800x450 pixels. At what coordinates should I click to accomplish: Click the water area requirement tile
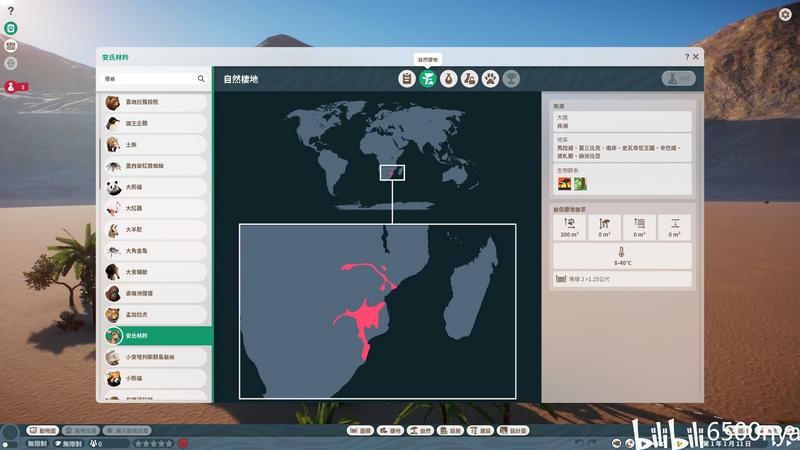[x=639, y=228]
